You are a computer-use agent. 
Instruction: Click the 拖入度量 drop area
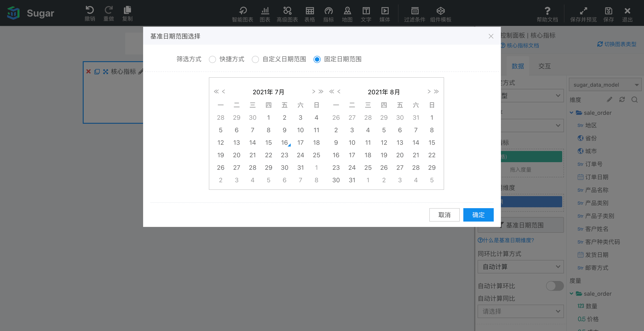(521, 170)
